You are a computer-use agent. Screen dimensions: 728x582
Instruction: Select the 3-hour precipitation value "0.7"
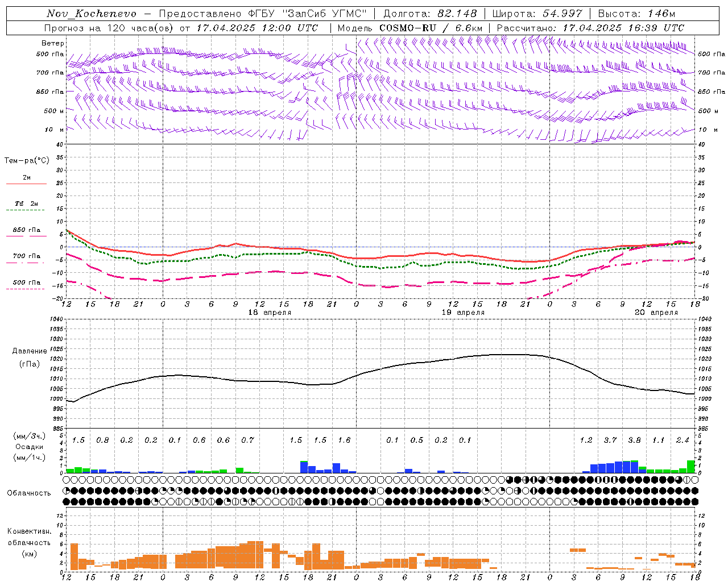[x=247, y=440]
